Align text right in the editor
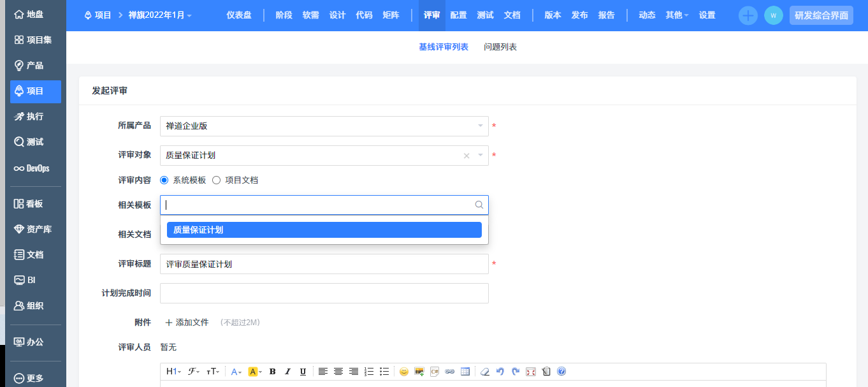 coord(354,372)
